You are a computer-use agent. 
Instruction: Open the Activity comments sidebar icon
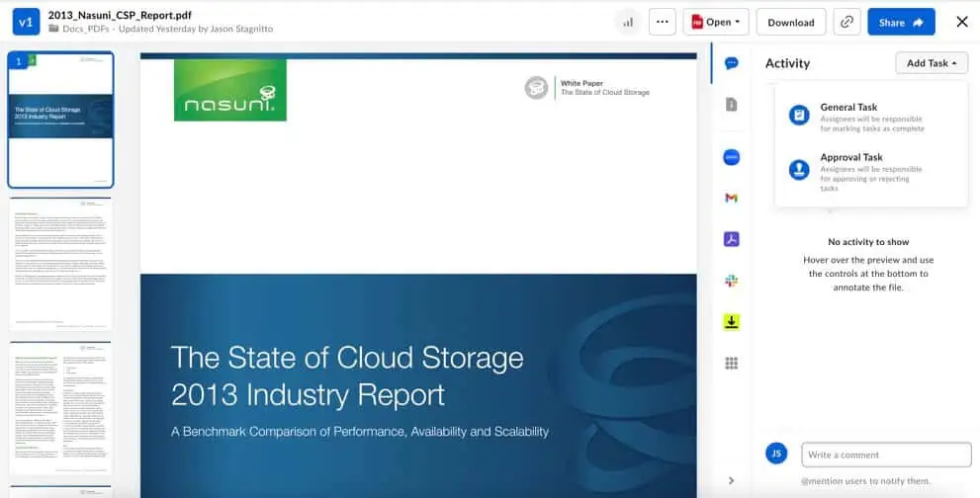point(732,63)
